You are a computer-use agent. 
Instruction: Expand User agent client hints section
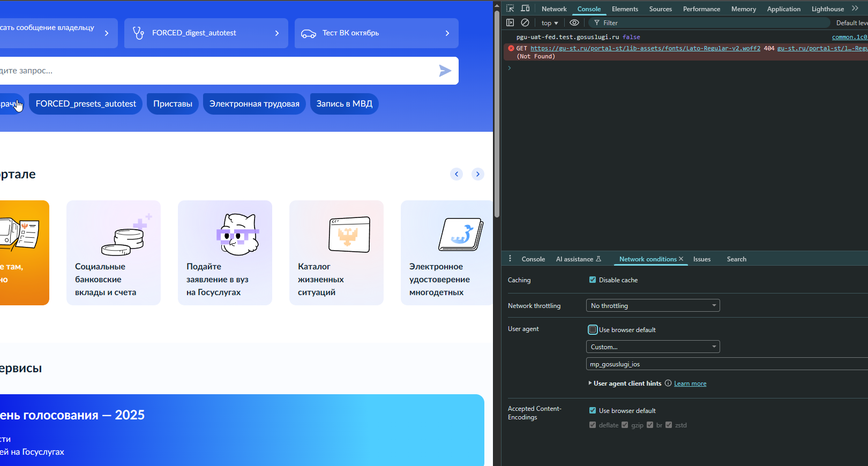tap(625, 384)
